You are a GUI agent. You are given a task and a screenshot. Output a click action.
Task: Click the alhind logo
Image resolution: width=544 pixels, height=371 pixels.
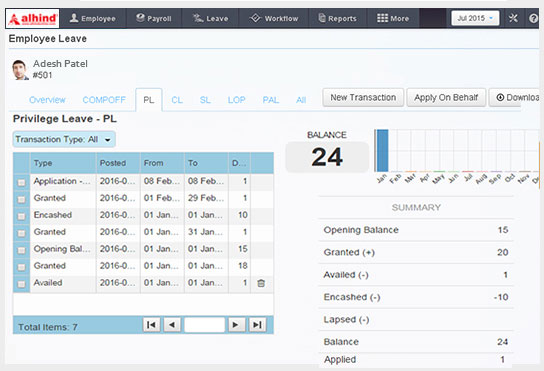[32, 18]
